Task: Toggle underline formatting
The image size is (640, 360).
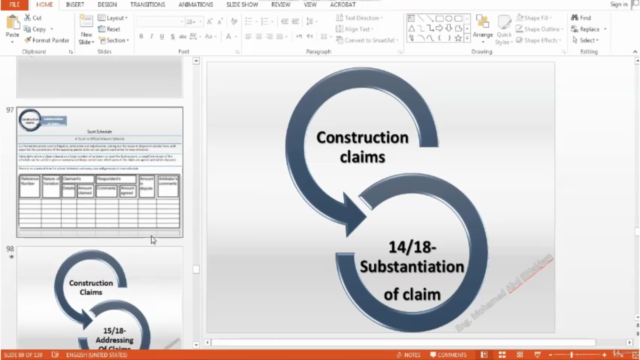Action: (x=162, y=37)
